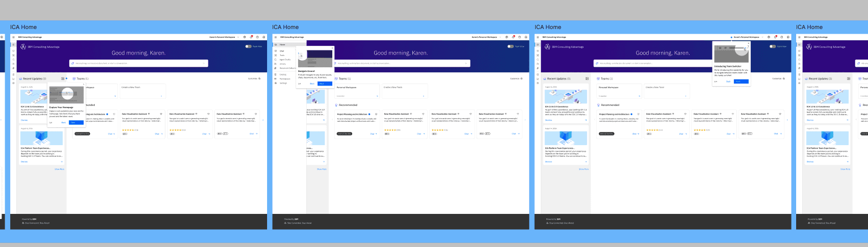Open Agent Crafts in the navigation menu
This screenshot has width=868, height=247.
(x=285, y=60)
